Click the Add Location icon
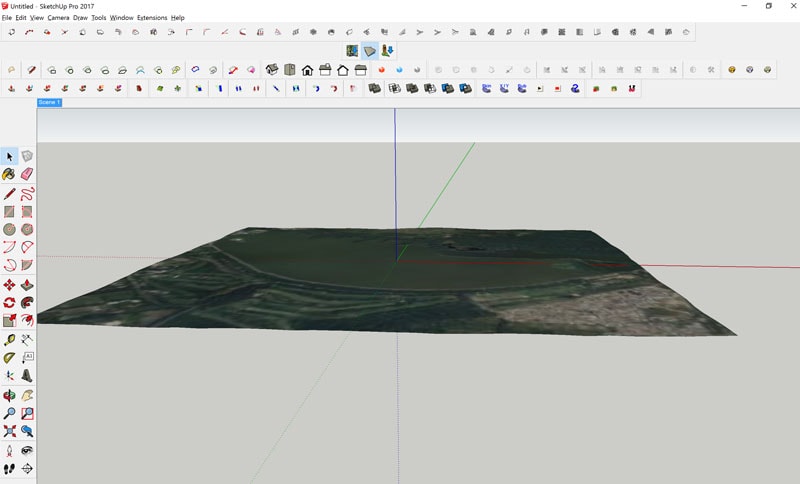The height and width of the screenshot is (484, 800). pyautogui.click(x=352, y=50)
